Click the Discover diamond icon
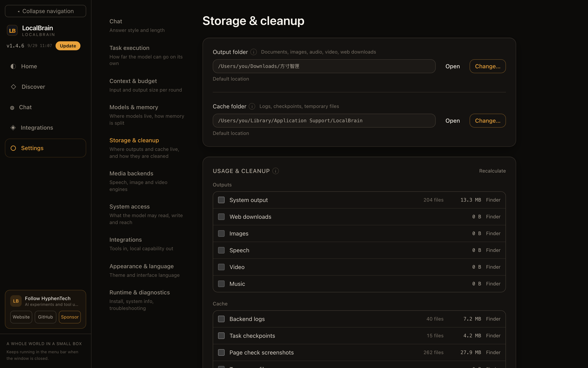 (13, 87)
